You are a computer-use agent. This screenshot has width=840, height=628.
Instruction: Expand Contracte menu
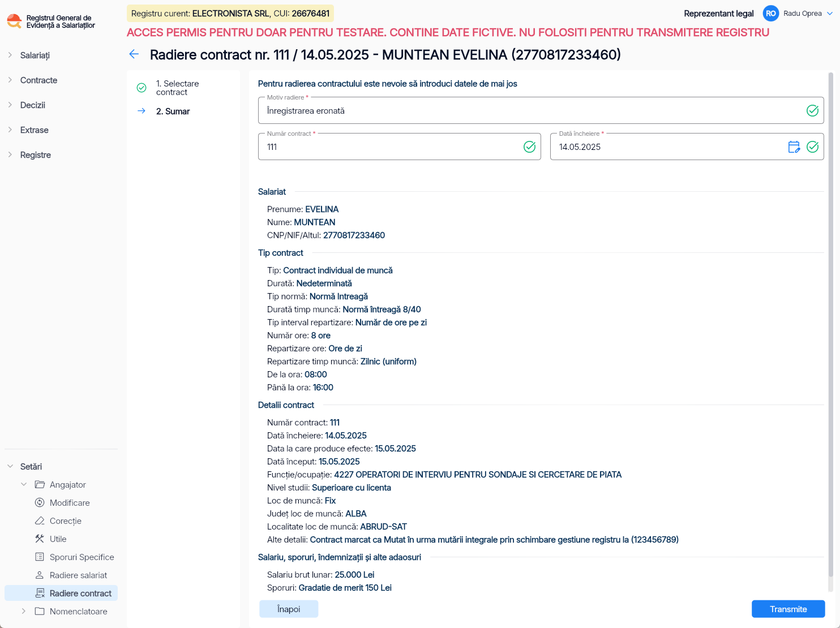[x=10, y=80]
